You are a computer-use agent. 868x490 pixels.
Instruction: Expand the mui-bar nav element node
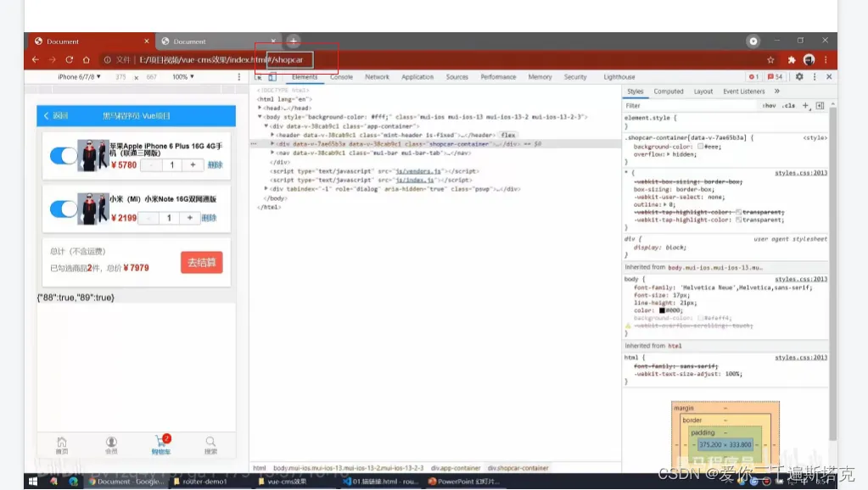pyautogui.click(x=272, y=153)
